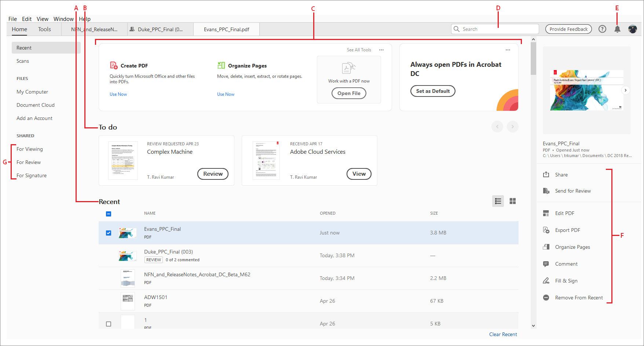
Task: Open ADW1501 file icon in list
Action: pos(128,301)
